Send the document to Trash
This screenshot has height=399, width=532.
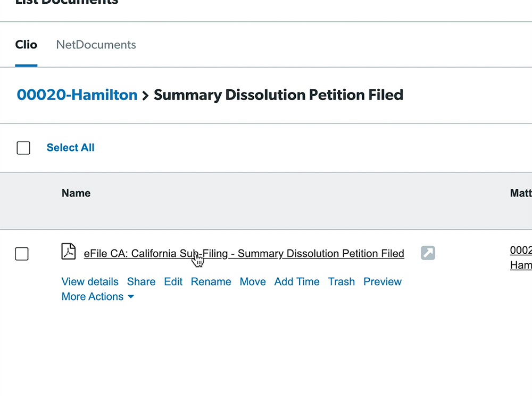coord(341,282)
